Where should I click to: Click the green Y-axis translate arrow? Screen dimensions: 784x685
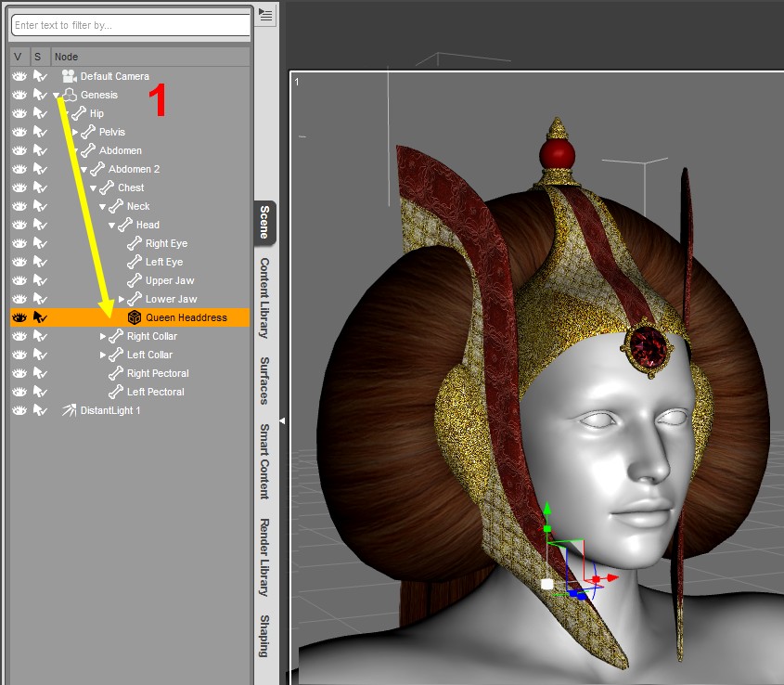point(547,509)
